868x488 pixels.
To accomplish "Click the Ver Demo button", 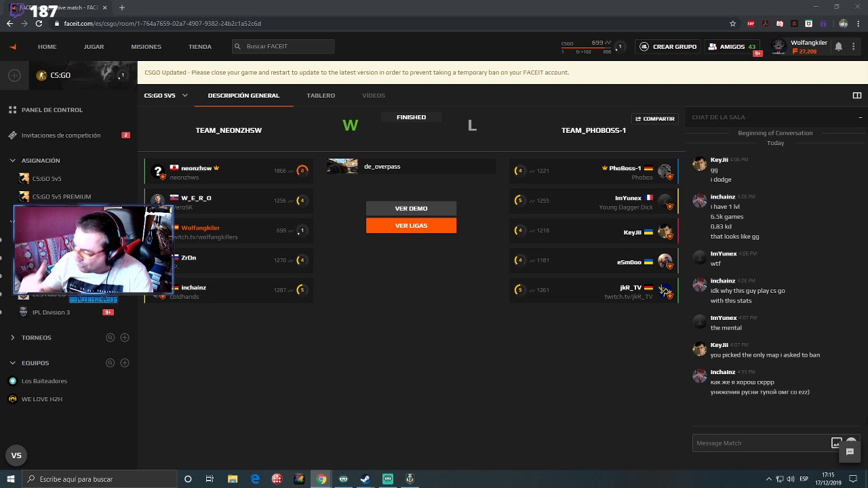I will 411,209.
